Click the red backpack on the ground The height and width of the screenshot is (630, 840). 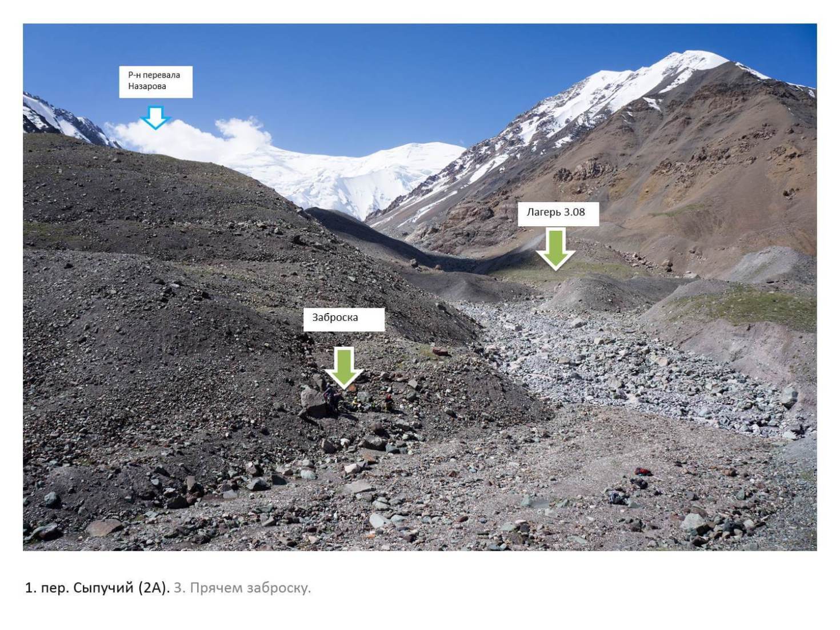pos(643,472)
